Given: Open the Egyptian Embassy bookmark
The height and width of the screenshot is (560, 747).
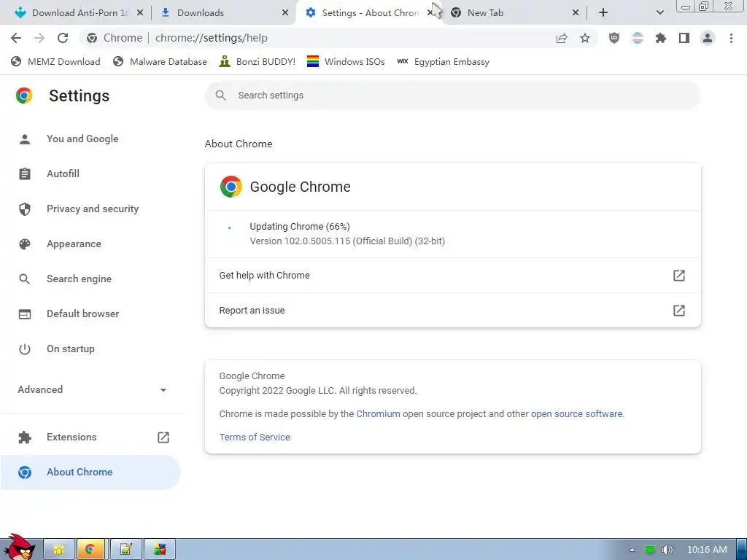Looking at the screenshot, I should point(443,61).
